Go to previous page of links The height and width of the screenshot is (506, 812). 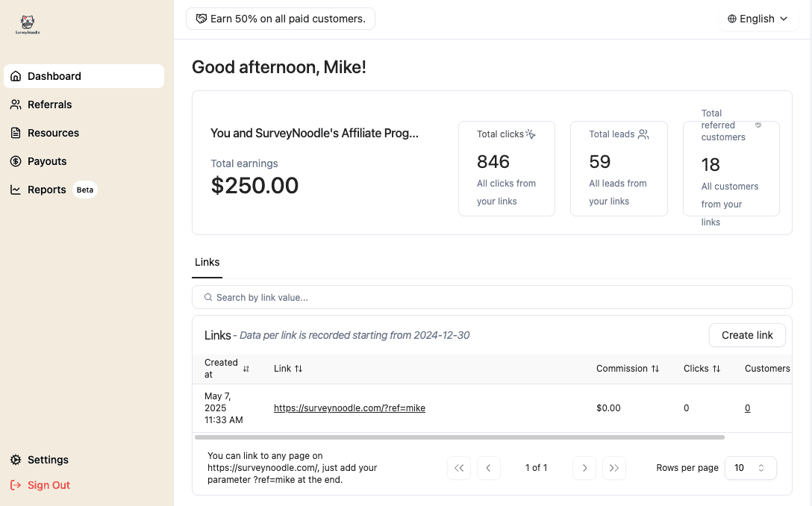(488, 468)
